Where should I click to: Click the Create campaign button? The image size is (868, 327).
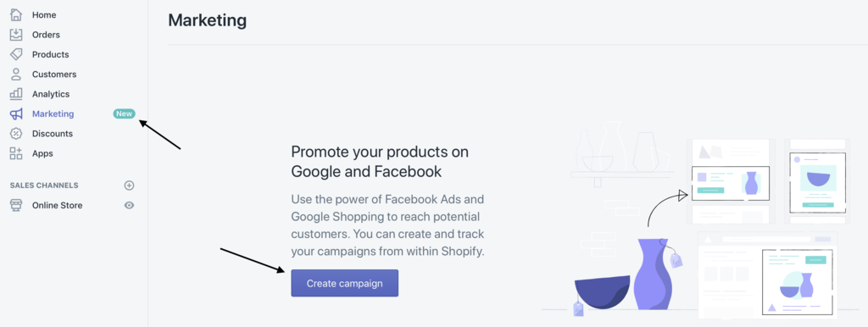[344, 283]
